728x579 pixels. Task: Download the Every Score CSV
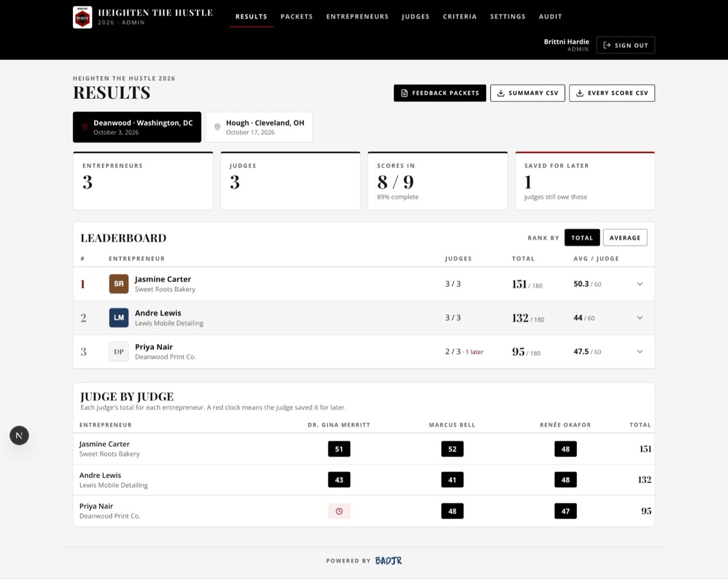(x=612, y=93)
